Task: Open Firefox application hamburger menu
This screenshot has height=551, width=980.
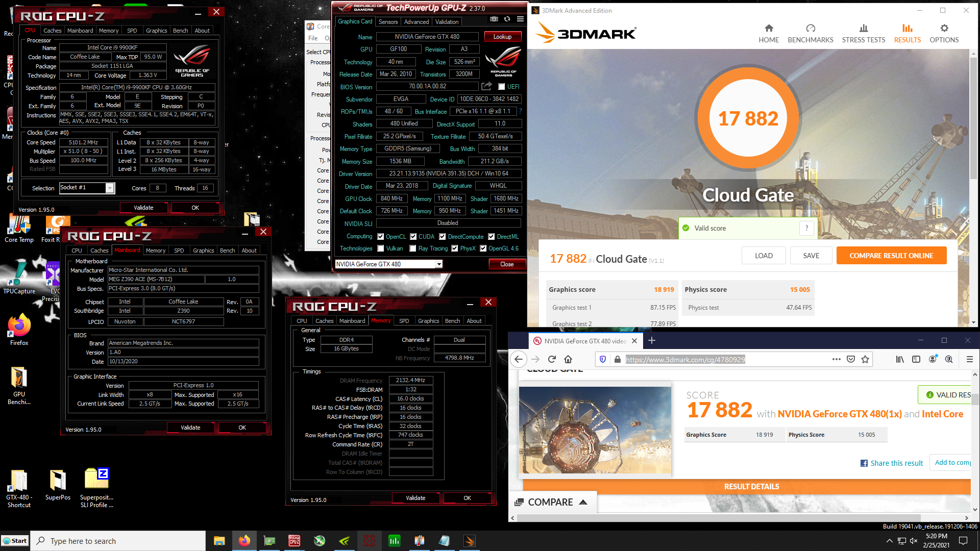Action: [970, 359]
